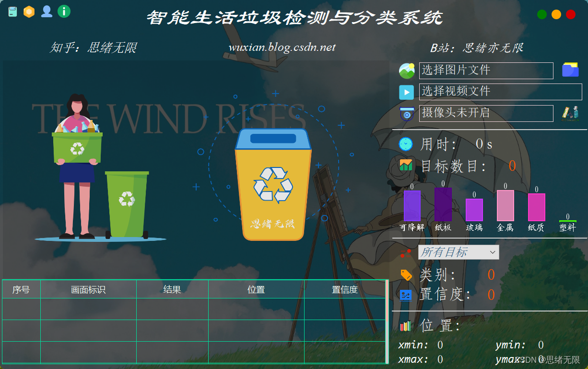Viewport: 588px width, 369px height.
Task: Click the 序号 column header
Action: (x=21, y=289)
